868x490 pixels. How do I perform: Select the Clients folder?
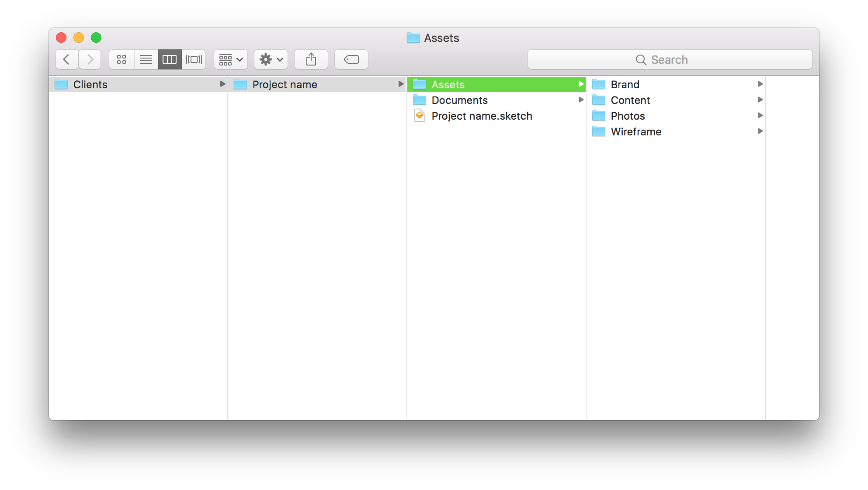90,84
